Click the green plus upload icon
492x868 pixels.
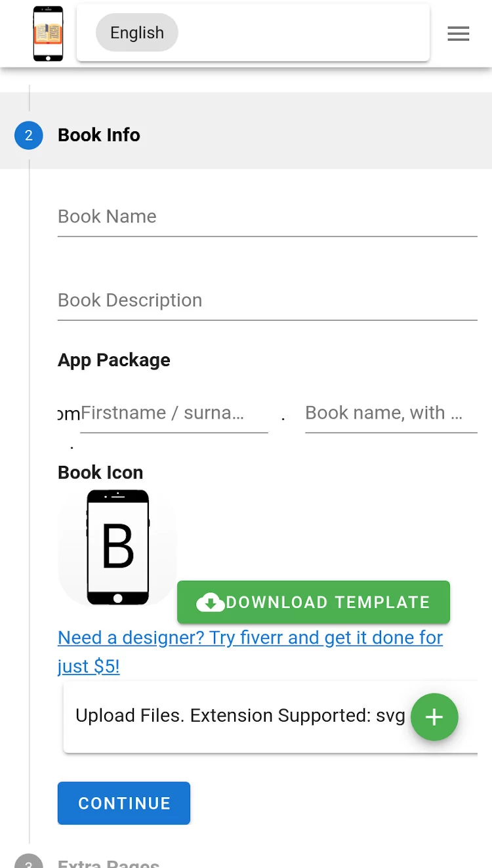click(434, 717)
